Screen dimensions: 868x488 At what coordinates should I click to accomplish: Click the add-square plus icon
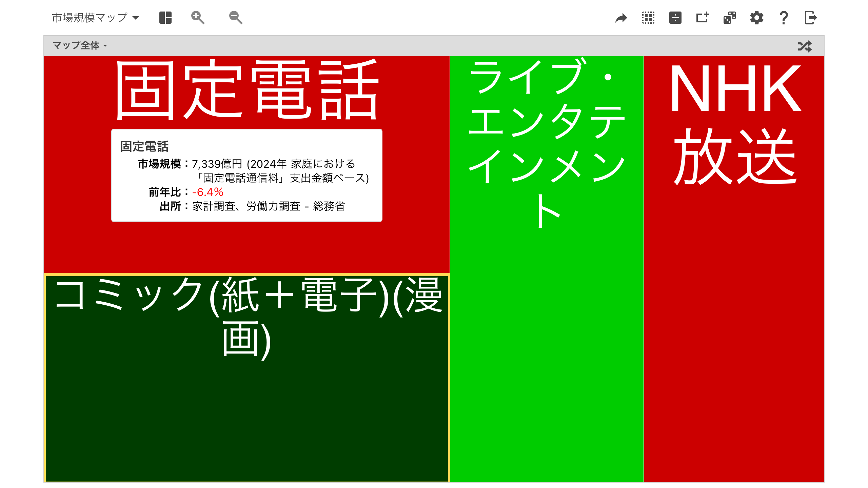(x=703, y=18)
